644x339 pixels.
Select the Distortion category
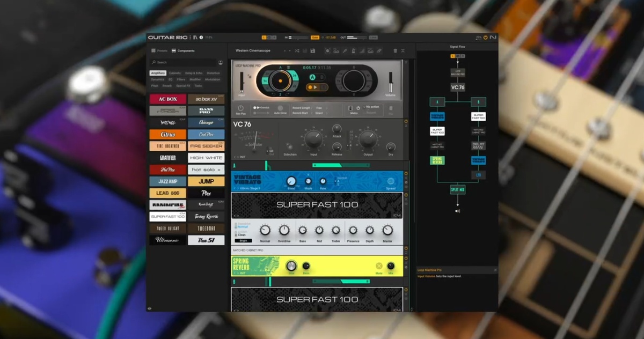(213, 73)
